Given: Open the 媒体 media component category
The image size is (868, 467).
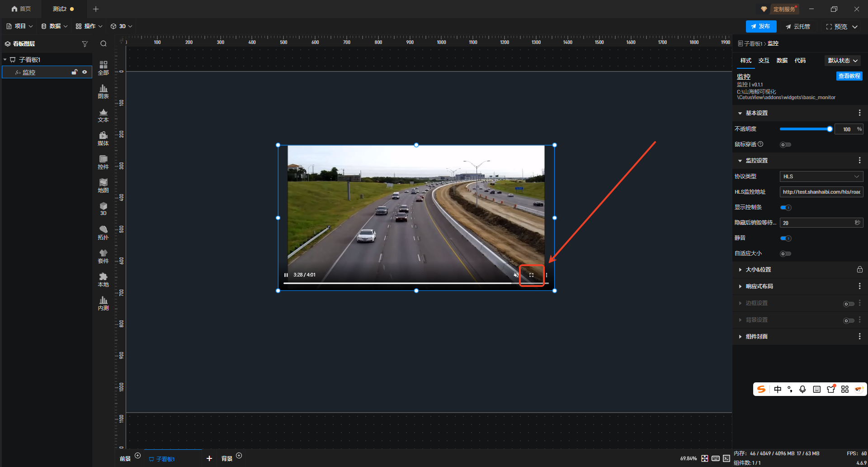Looking at the screenshot, I should pyautogui.click(x=103, y=138).
